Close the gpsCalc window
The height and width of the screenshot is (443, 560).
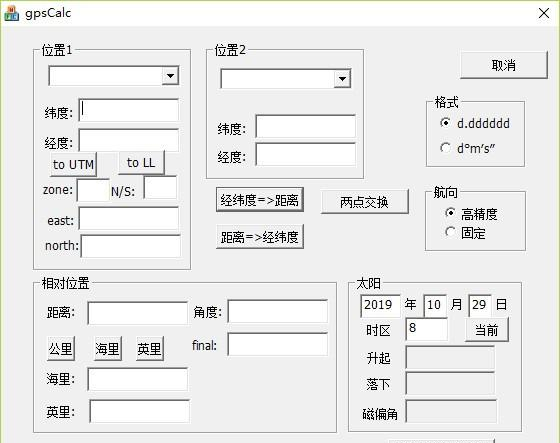[544, 13]
